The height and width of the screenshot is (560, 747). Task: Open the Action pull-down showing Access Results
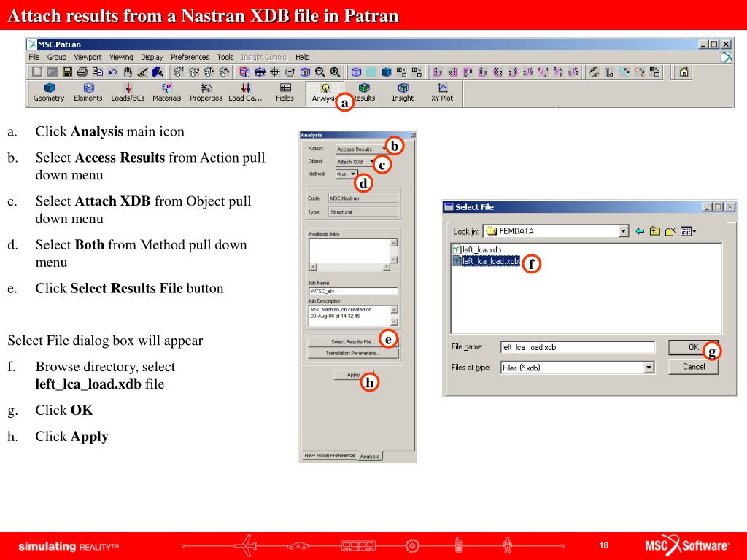click(x=362, y=149)
